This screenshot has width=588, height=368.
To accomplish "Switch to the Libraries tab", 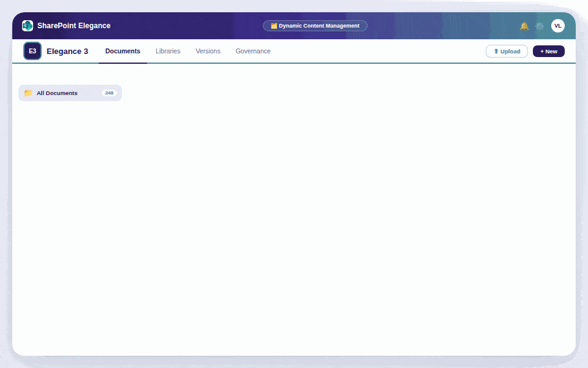I will pyautogui.click(x=168, y=51).
